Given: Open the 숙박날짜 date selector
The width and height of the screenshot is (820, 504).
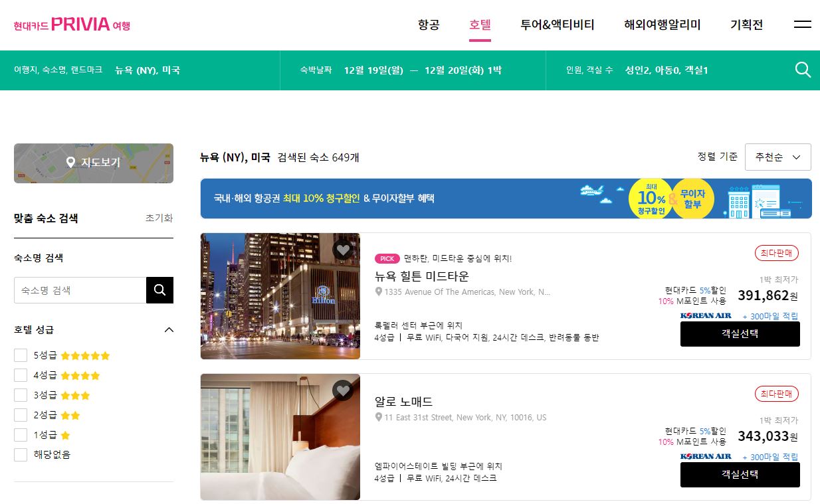Looking at the screenshot, I should click(413, 70).
